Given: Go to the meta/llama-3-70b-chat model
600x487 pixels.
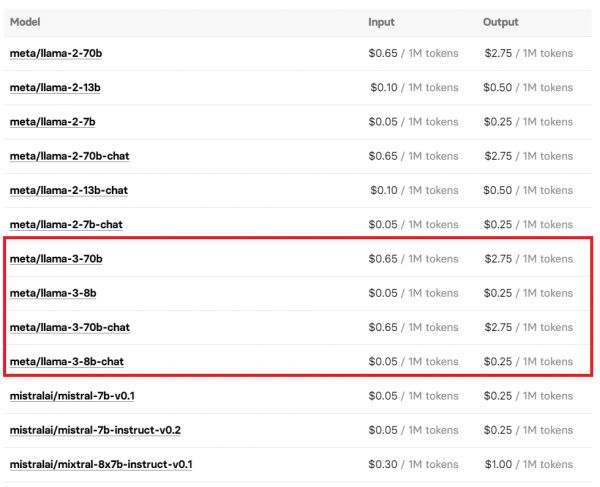Looking at the screenshot, I should click(70, 327).
